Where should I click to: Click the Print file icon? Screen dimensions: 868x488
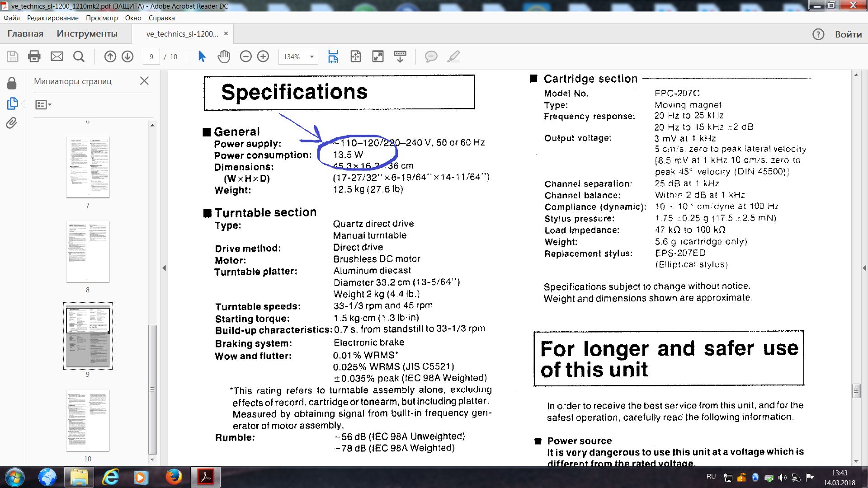click(34, 56)
